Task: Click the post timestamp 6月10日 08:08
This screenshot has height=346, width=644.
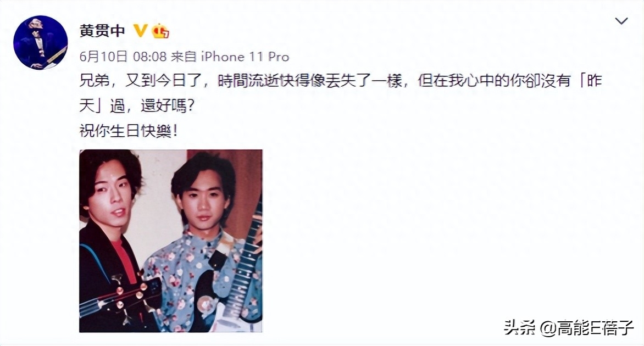Action: tap(123, 56)
